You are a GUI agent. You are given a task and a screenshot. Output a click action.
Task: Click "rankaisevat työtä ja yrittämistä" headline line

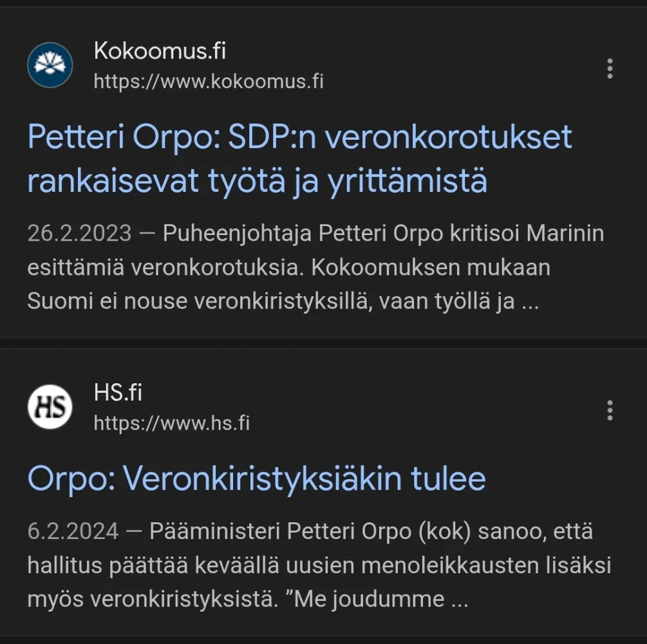257,182
